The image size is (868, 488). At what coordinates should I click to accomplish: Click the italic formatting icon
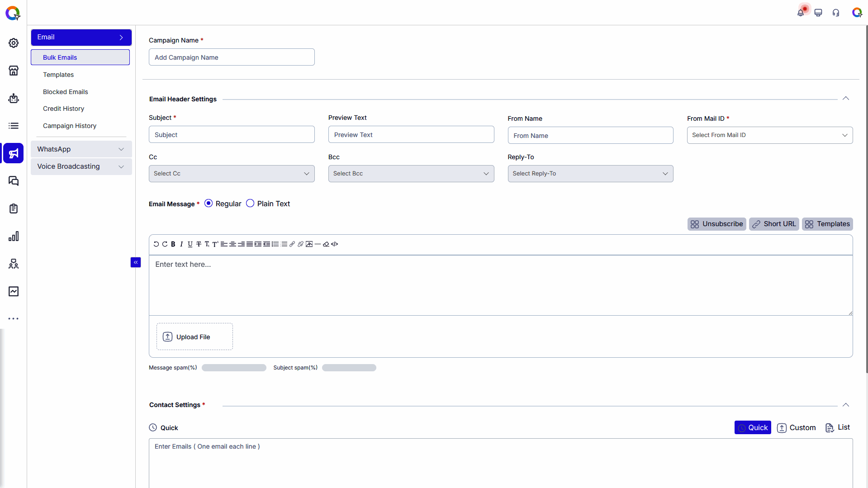181,244
